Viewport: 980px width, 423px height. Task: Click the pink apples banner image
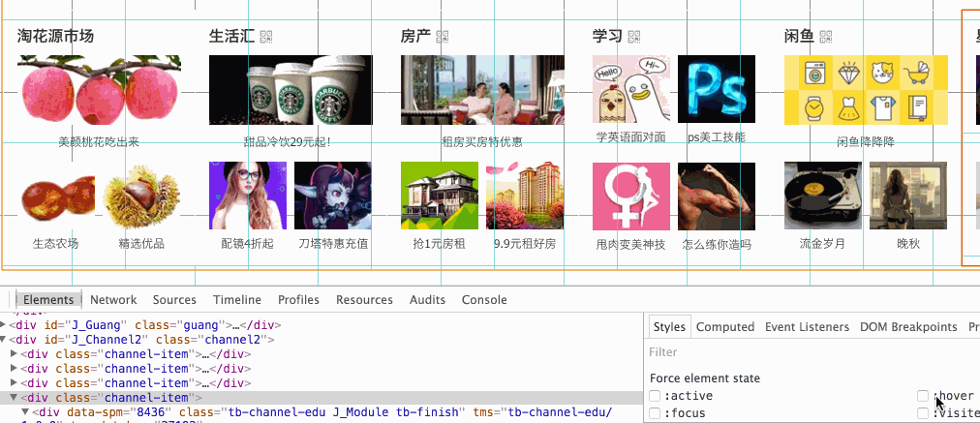(x=100, y=90)
